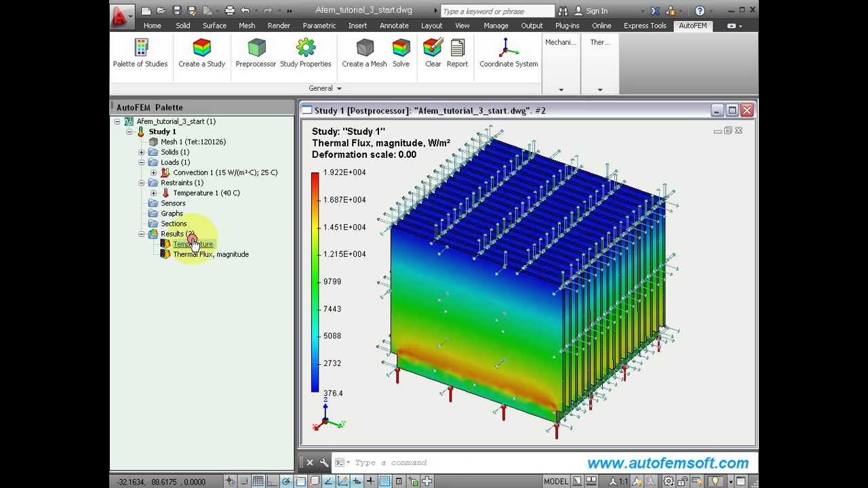Toggle Ortho Mode in the status bar
This screenshot has width=868, height=488.
272,481
